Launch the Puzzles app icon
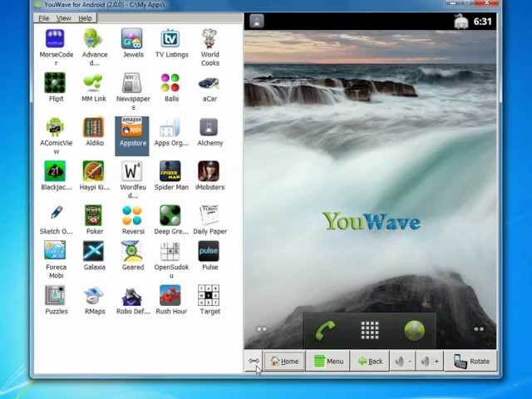Viewport: 532px width, 399px height. (55, 295)
